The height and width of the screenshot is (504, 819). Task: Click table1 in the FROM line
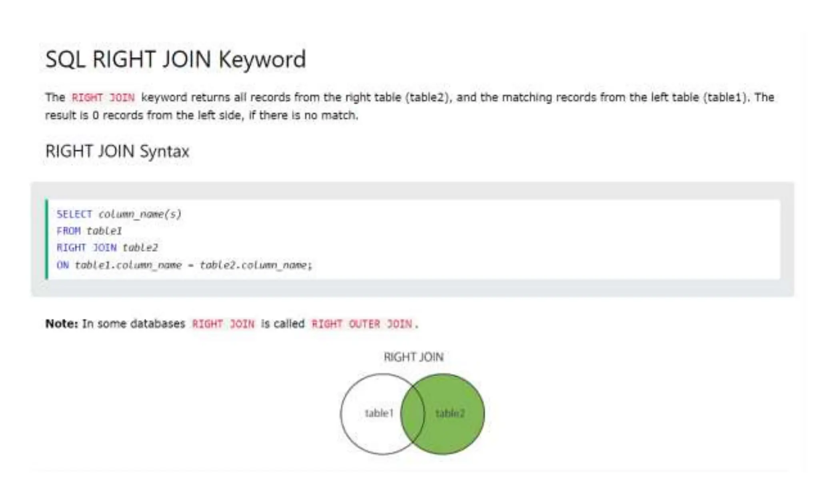click(104, 231)
